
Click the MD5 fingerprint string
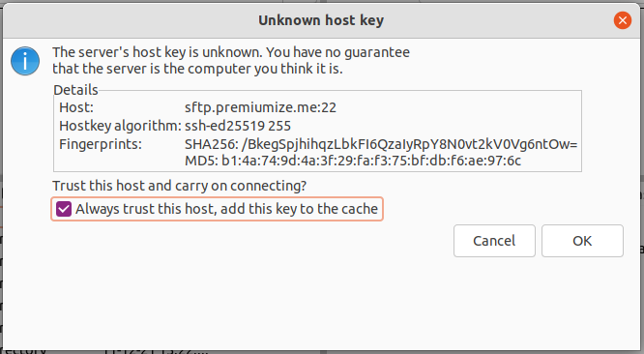pos(353,161)
